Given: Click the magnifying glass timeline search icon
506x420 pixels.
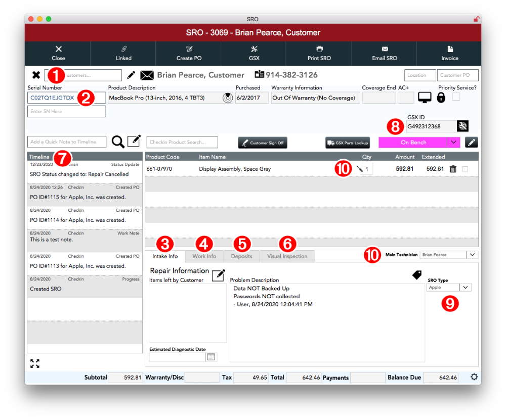Looking at the screenshot, I should (x=118, y=142).
